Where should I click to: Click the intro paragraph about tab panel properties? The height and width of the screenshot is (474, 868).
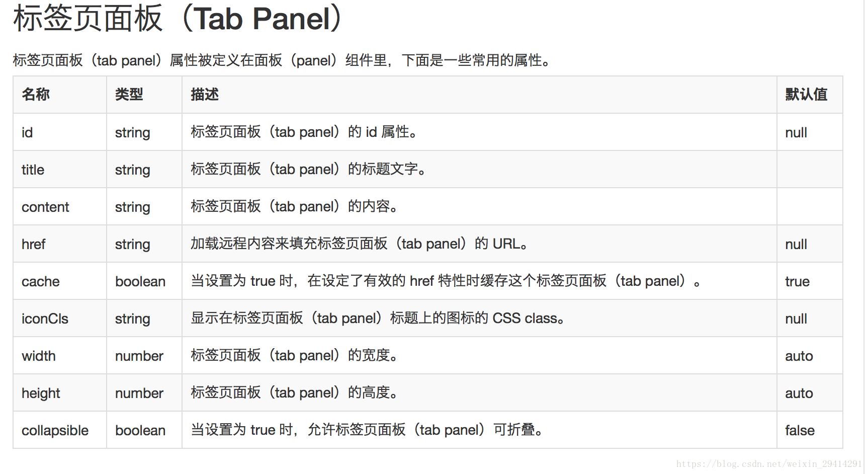click(x=283, y=60)
